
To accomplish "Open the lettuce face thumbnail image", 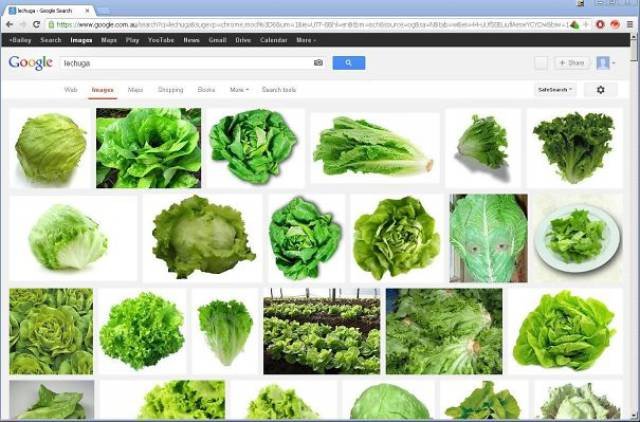I will coord(488,238).
